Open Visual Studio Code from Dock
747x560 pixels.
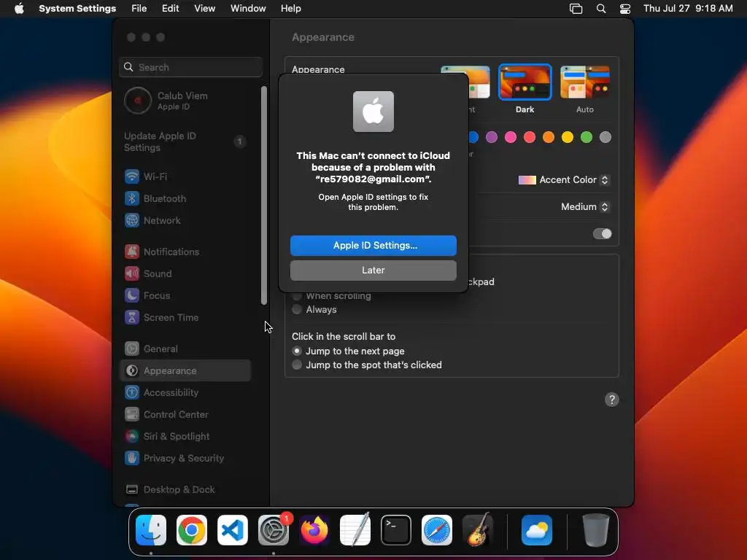point(233,530)
